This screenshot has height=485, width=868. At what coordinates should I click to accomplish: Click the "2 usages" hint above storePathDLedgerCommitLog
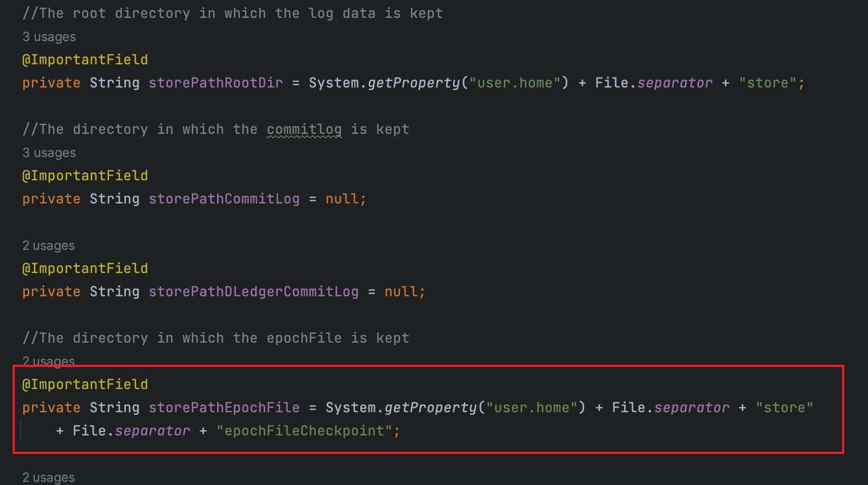pos(48,245)
